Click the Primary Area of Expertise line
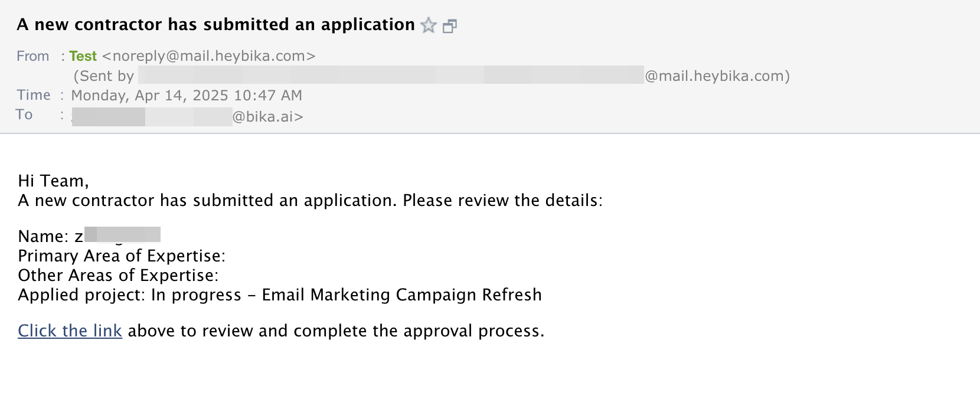 [x=122, y=256]
